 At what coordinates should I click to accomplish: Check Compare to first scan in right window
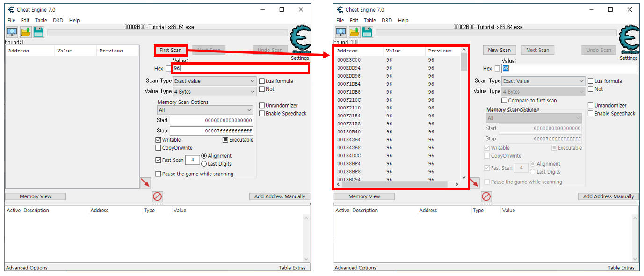[x=504, y=101]
